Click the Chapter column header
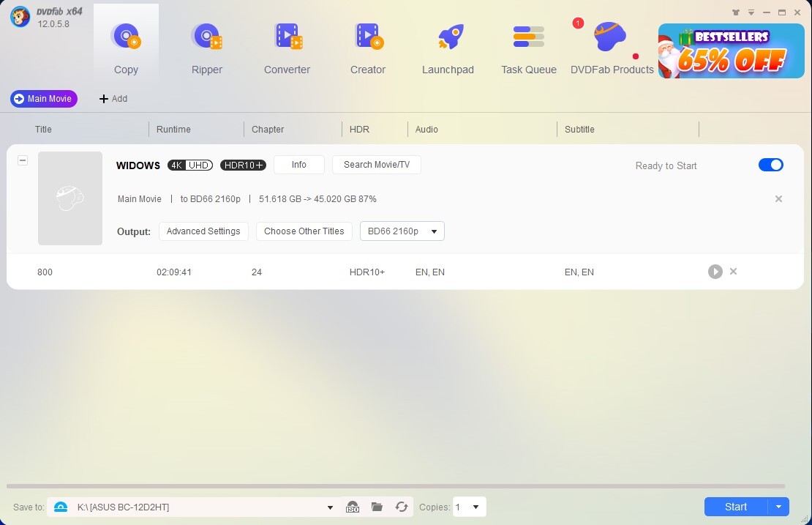The image size is (812, 525). (x=268, y=129)
